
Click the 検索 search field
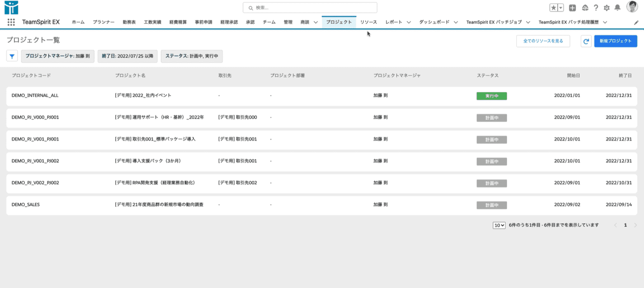click(310, 8)
